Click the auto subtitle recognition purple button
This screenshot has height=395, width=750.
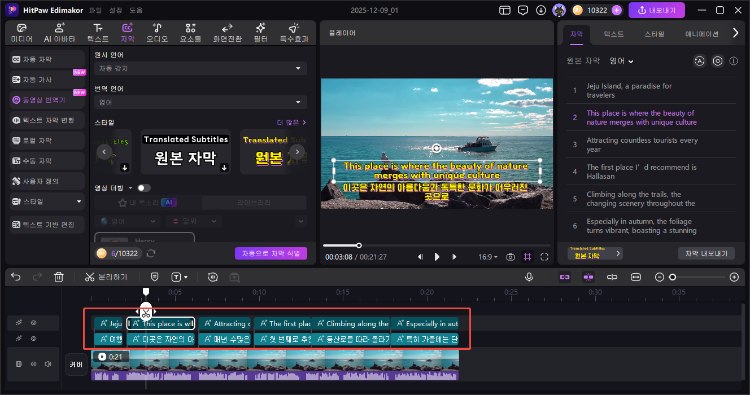pos(271,253)
